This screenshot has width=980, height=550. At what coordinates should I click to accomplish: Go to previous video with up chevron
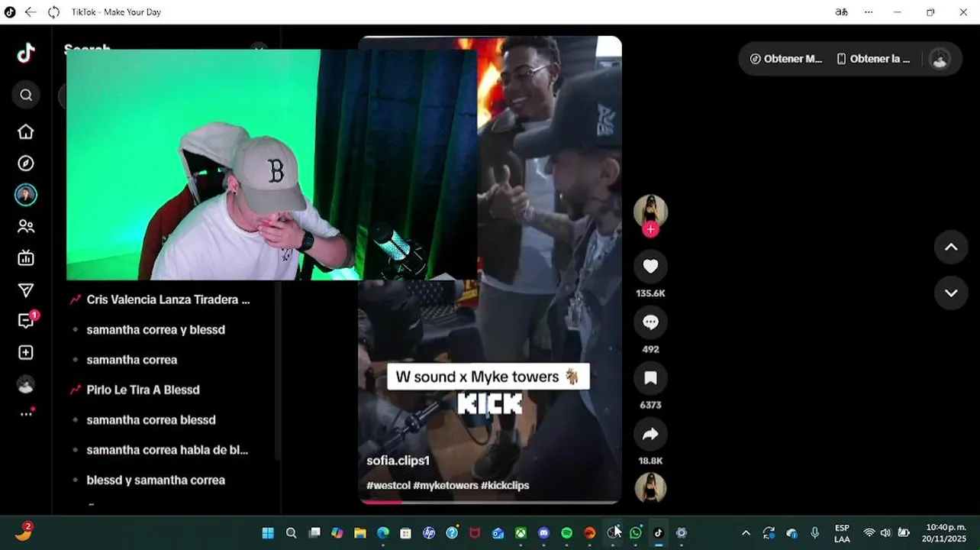(951, 247)
